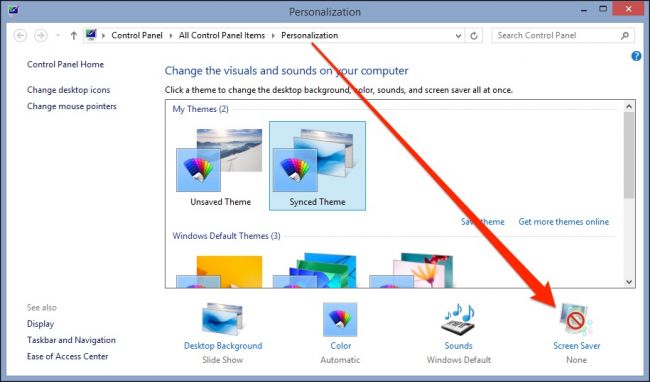Click the Forward navigation arrow
This screenshot has width=650, height=382.
click(x=41, y=36)
